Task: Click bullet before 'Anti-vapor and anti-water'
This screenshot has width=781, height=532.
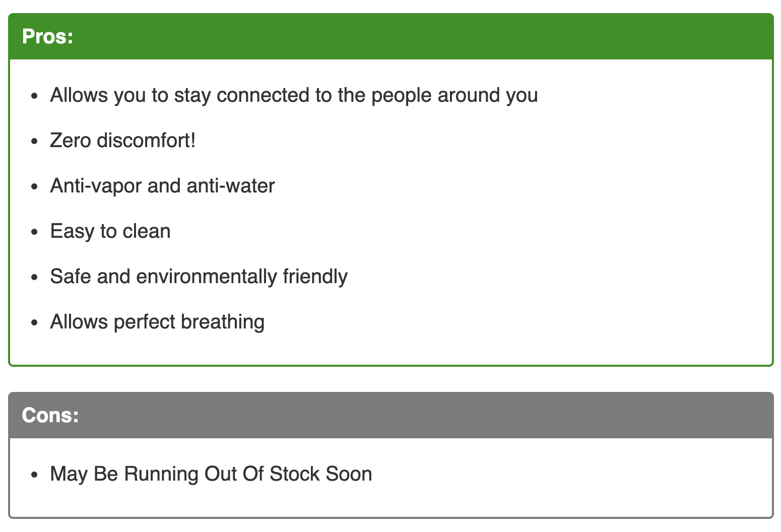Action: [34, 187]
